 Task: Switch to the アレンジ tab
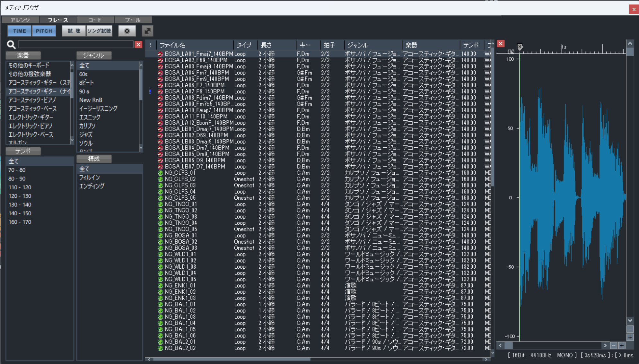[20, 20]
